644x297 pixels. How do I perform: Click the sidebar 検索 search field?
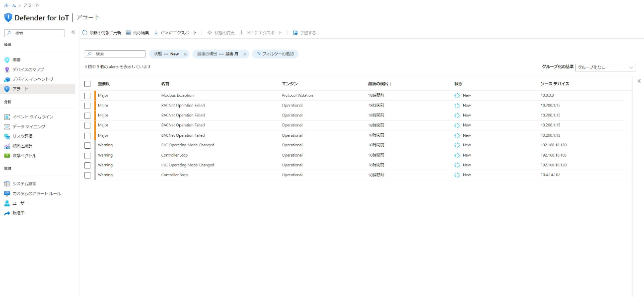tap(34, 33)
